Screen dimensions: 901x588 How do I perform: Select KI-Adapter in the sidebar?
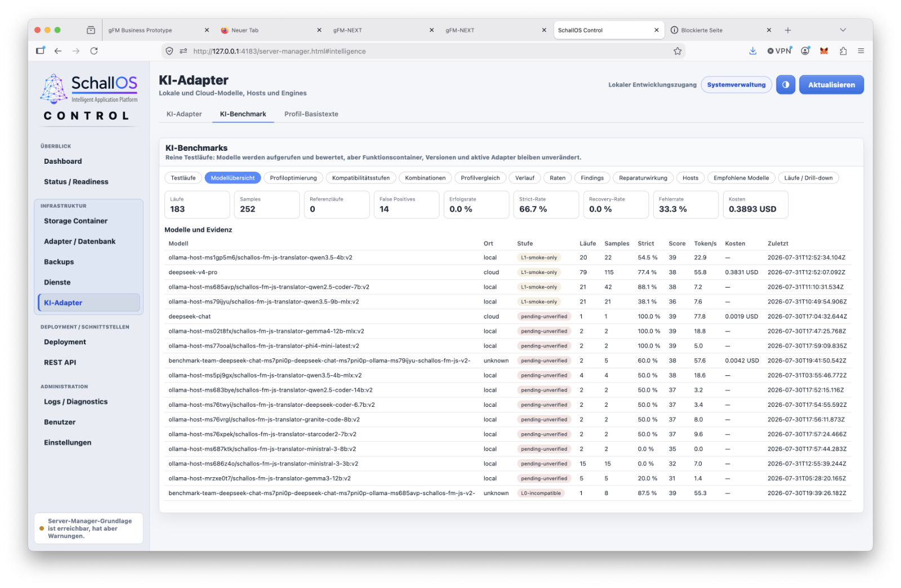tap(88, 303)
